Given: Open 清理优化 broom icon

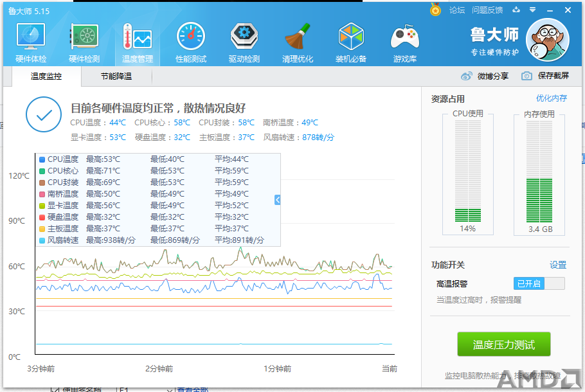Looking at the screenshot, I should [298, 37].
